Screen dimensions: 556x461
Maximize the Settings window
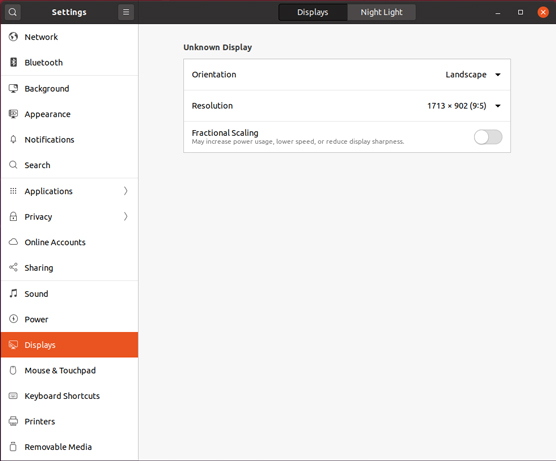pyautogui.click(x=520, y=12)
